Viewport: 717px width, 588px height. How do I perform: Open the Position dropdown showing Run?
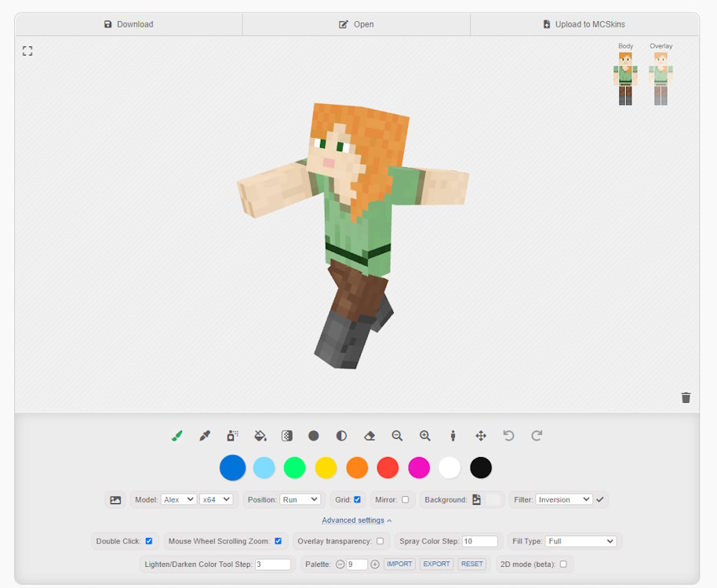tap(300, 499)
